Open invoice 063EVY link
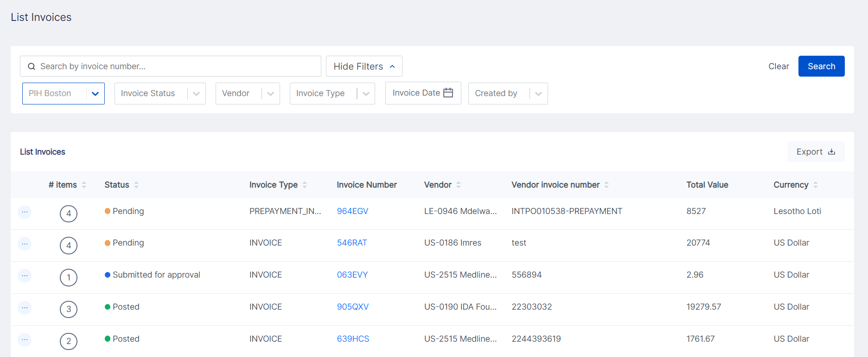Image resolution: width=868 pixels, height=357 pixels. [x=352, y=275]
